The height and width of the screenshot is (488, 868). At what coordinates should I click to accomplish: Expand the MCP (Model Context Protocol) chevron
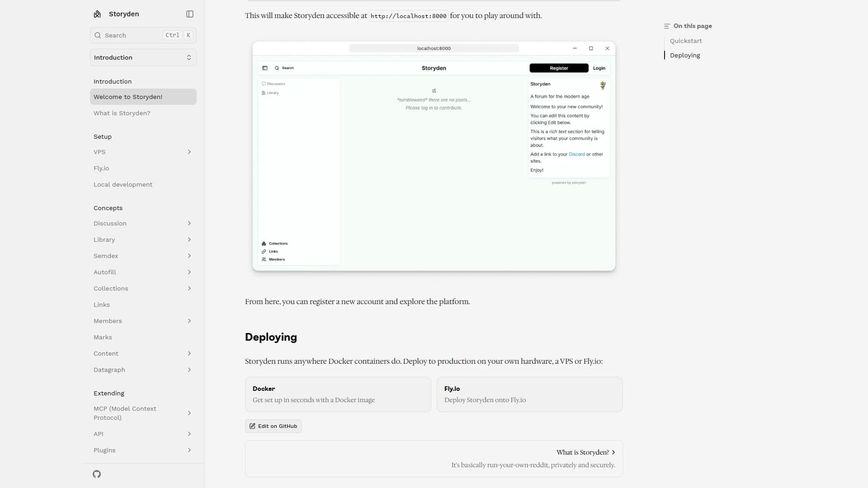pos(189,413)
